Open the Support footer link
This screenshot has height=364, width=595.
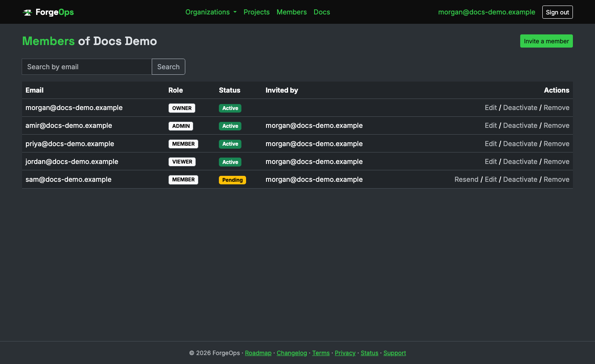click(x=395, y=353)
